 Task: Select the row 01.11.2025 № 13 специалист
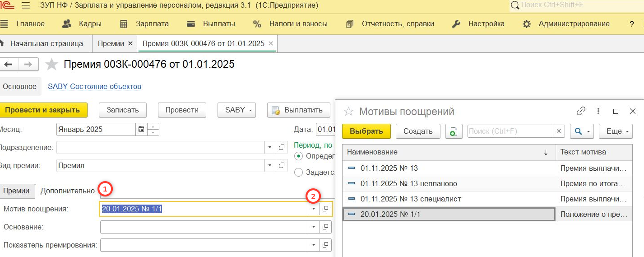[411, 199]
